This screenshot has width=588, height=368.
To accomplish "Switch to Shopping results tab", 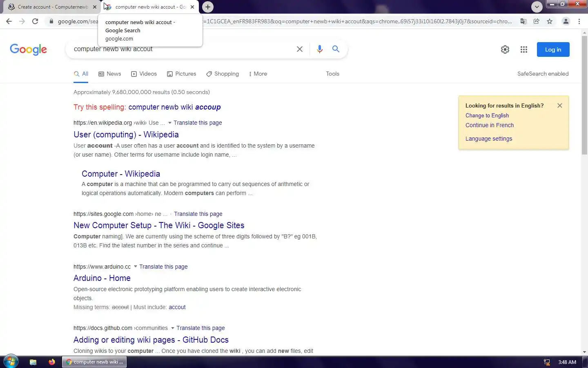I will (223, 74).
